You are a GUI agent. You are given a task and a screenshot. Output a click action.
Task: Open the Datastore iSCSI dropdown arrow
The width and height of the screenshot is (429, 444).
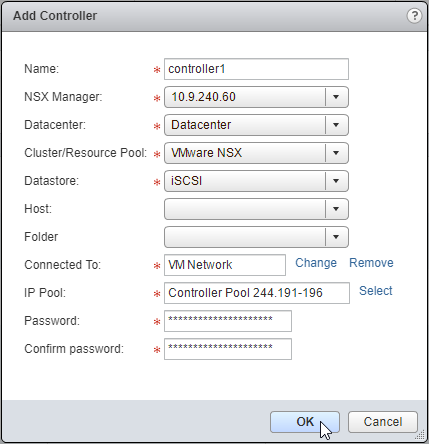click(x=336, y=181)
